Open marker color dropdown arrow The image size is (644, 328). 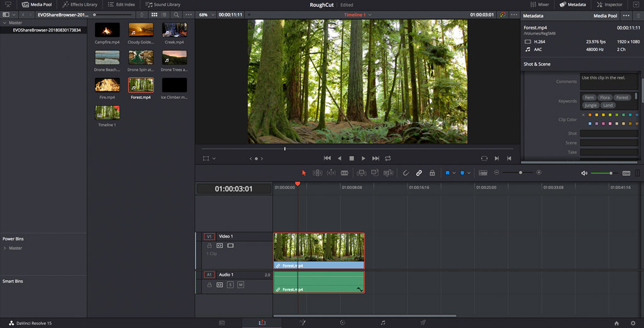469,173
